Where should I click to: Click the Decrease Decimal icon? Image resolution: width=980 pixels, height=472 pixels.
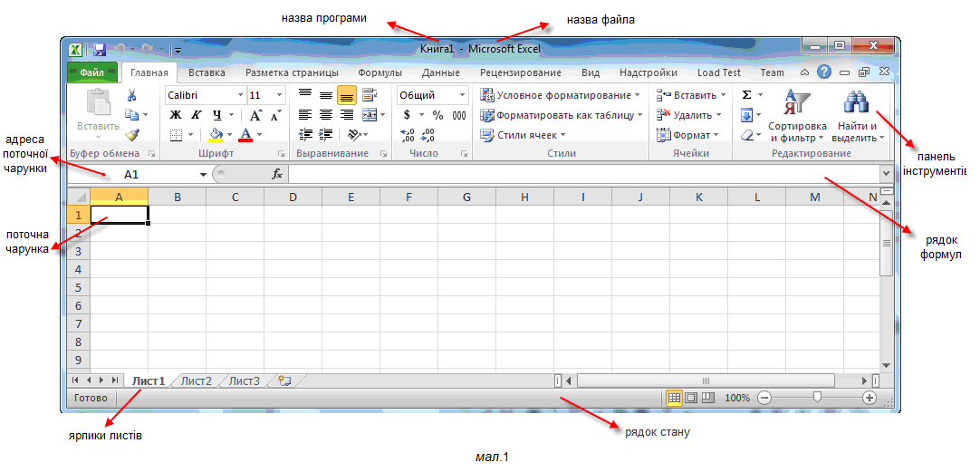(x=428, y=134)
